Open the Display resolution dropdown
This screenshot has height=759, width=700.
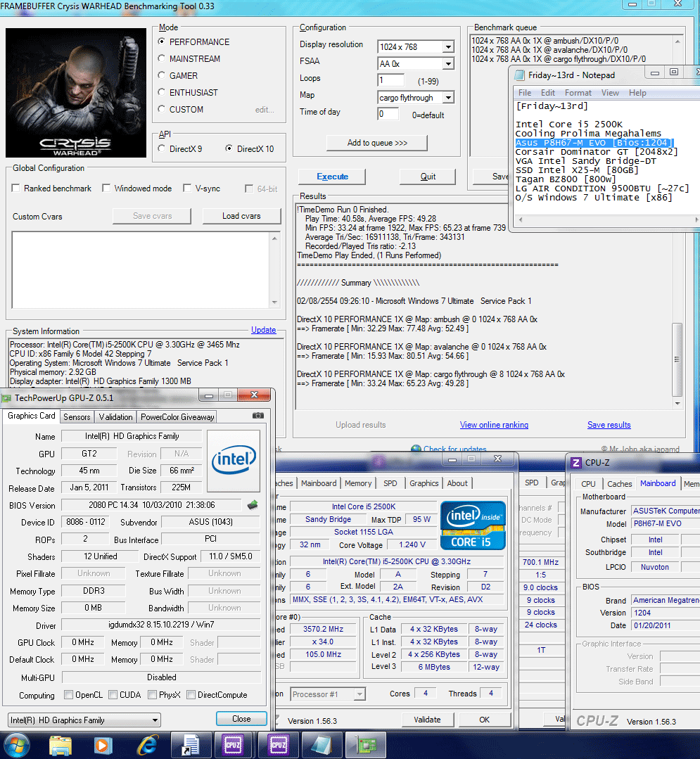(448, 47)
